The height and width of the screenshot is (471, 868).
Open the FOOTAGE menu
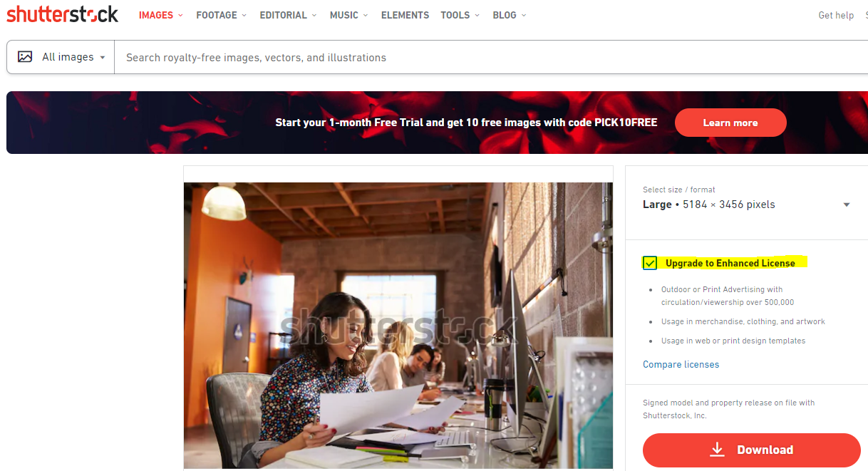click(222, 15)
